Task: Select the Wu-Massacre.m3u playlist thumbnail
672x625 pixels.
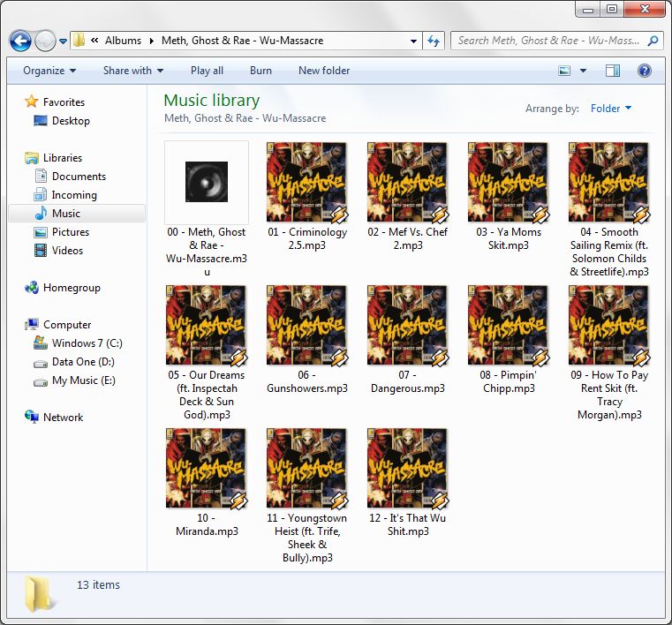Action: coord(207,182)
